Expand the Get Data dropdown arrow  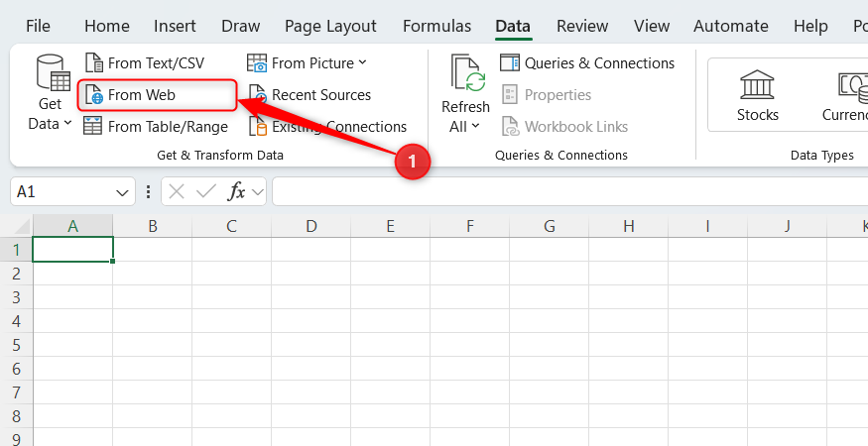[67, 123]
